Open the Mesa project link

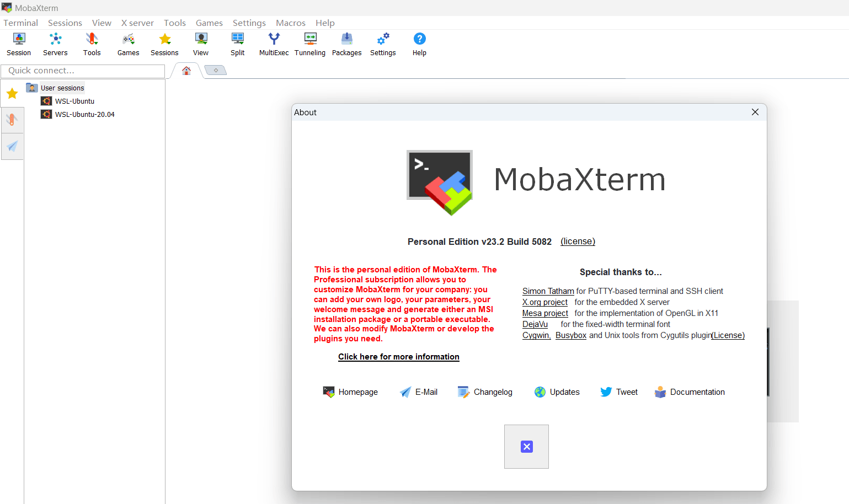545,313
